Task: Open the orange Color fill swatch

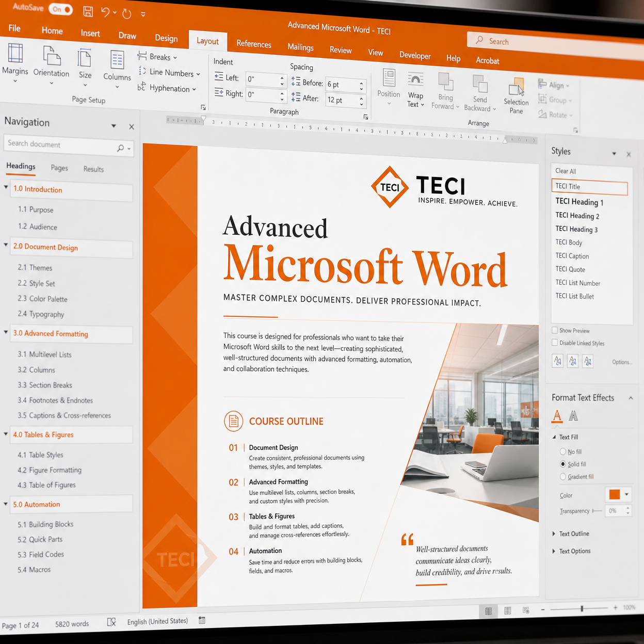Action: coord(614,494)
